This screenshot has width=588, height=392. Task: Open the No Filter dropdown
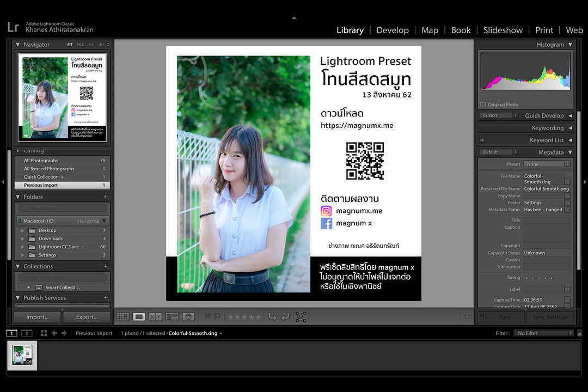pos(544,333)
